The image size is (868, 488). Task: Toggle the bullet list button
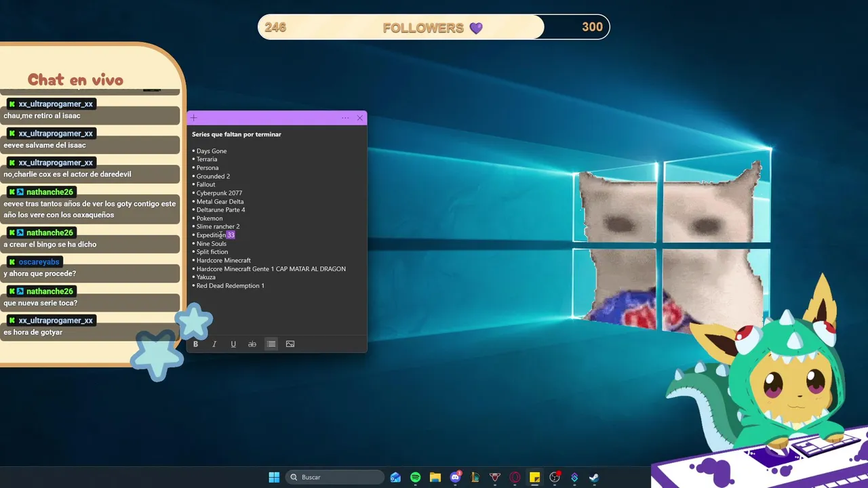[271, 344]
